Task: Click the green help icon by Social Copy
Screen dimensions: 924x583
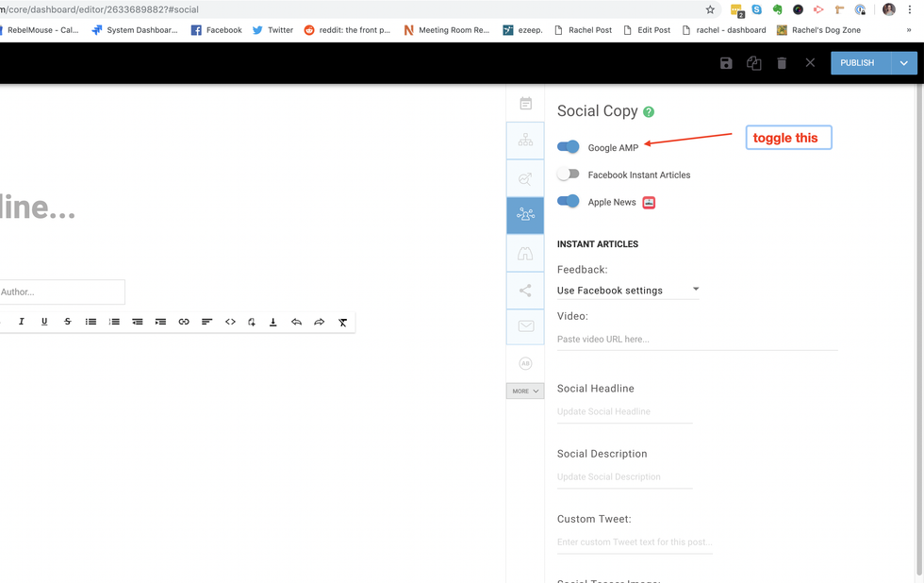Action: (649, 112)
